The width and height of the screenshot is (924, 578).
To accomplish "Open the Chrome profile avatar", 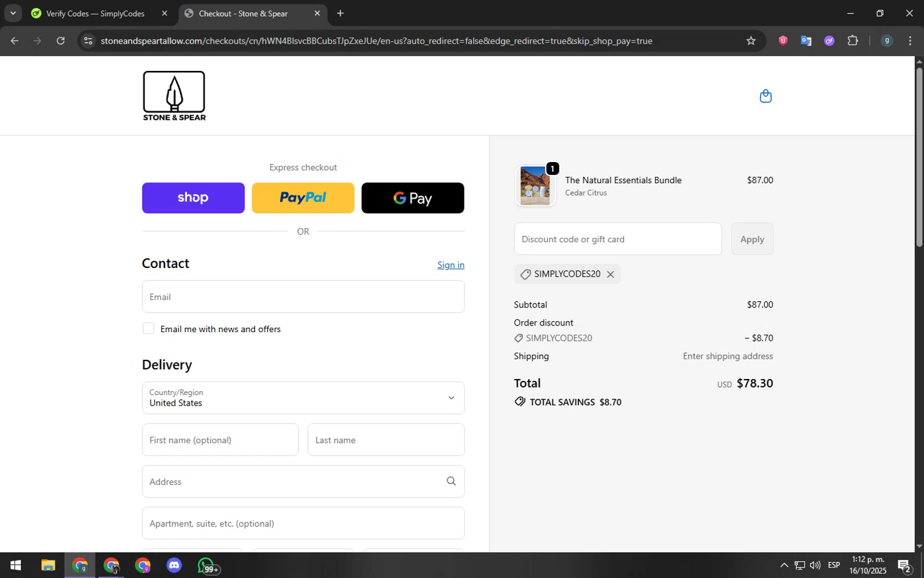I will (x=887, y=41).
